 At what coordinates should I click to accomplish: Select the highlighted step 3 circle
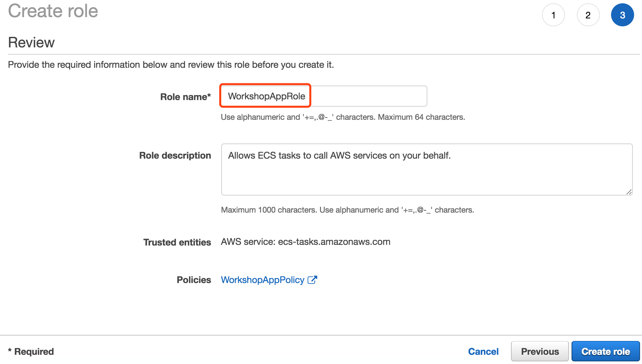click(x=623, y=15)
